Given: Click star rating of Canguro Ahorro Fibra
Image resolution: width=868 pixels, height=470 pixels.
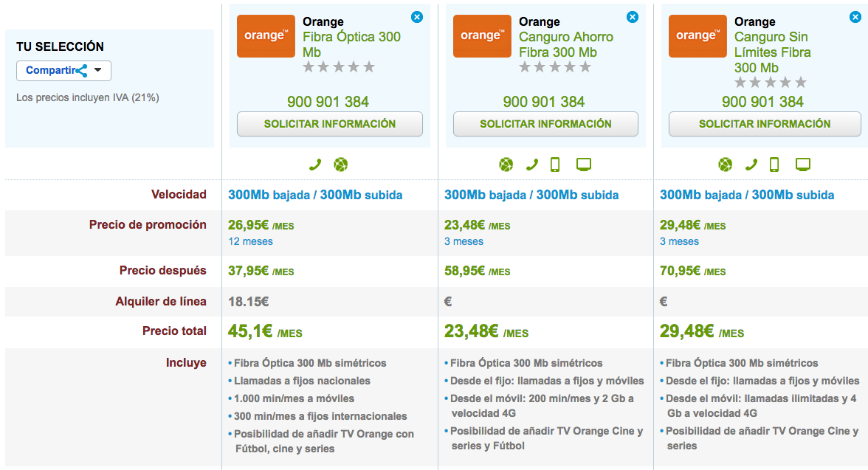Looking at the screenshot, I should click(555, 68).
